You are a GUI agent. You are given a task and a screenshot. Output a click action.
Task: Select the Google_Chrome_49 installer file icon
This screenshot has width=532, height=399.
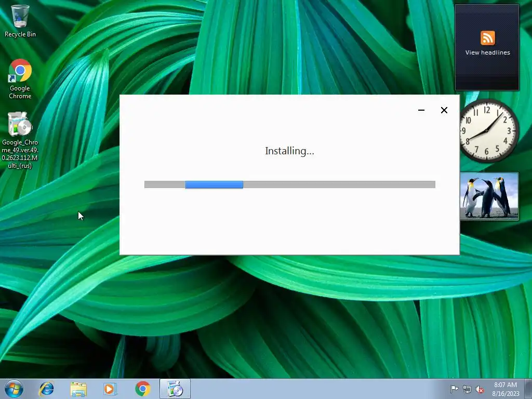tap(20, 140)
